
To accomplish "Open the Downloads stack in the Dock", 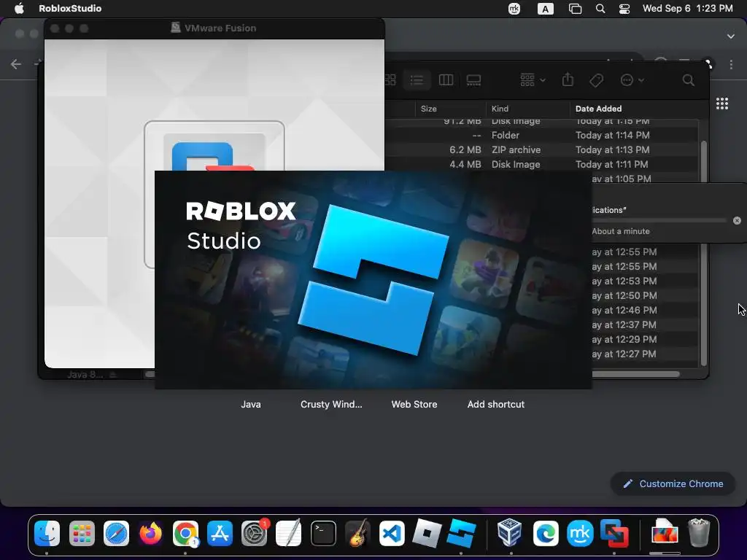I will click(x=664, y=532).
